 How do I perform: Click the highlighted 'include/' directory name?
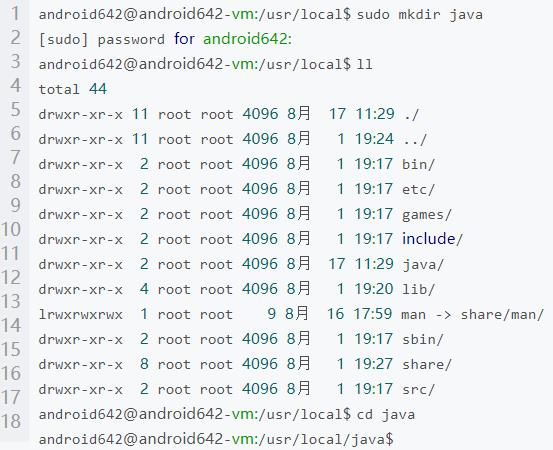pos(432,239)
